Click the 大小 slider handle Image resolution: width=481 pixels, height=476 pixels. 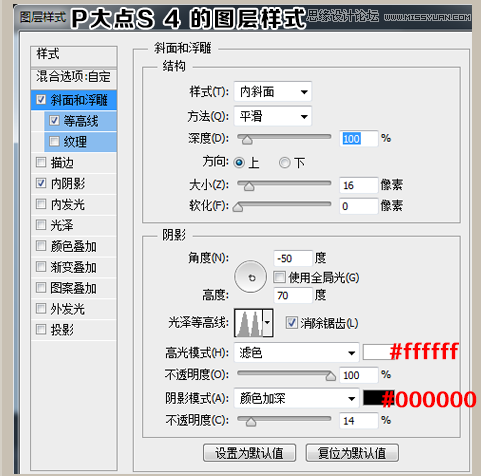[249, 186]
